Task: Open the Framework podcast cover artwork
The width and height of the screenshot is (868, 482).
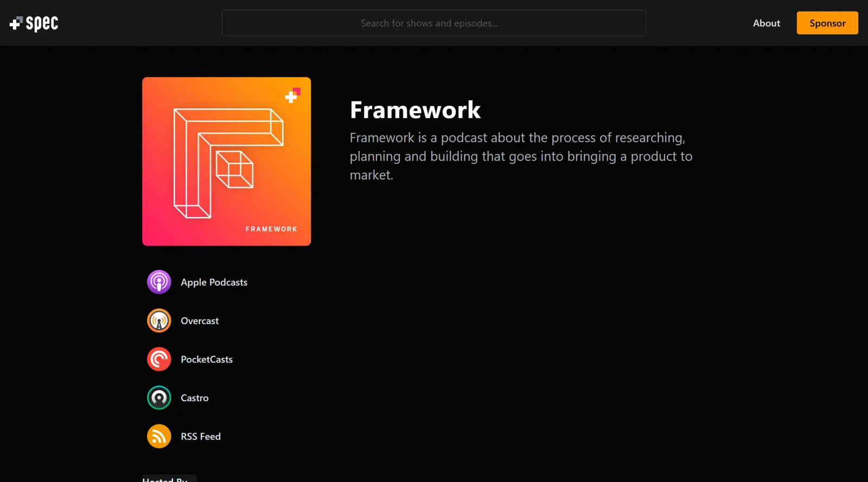Action: click(x=226, y=161)
